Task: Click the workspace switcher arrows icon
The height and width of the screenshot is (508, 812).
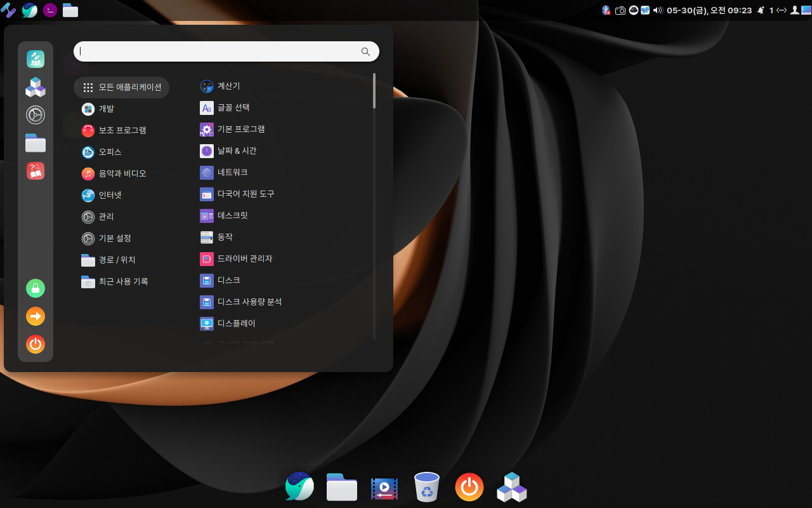Action: [782, 10]
